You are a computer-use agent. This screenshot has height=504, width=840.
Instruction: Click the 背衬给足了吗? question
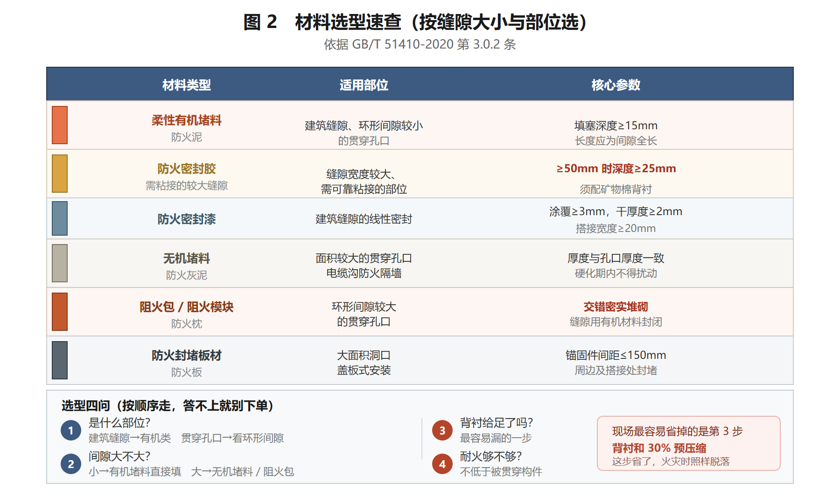click(497, 423)
